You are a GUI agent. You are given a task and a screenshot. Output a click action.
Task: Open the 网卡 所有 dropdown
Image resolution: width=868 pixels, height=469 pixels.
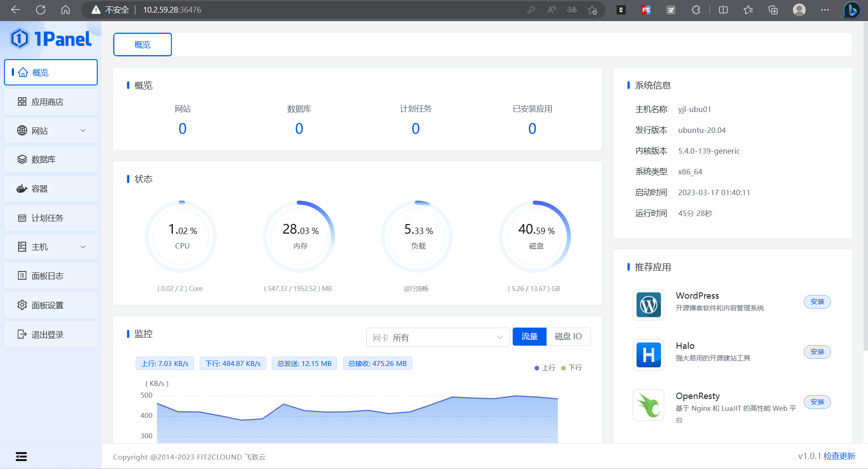(438, 337)
